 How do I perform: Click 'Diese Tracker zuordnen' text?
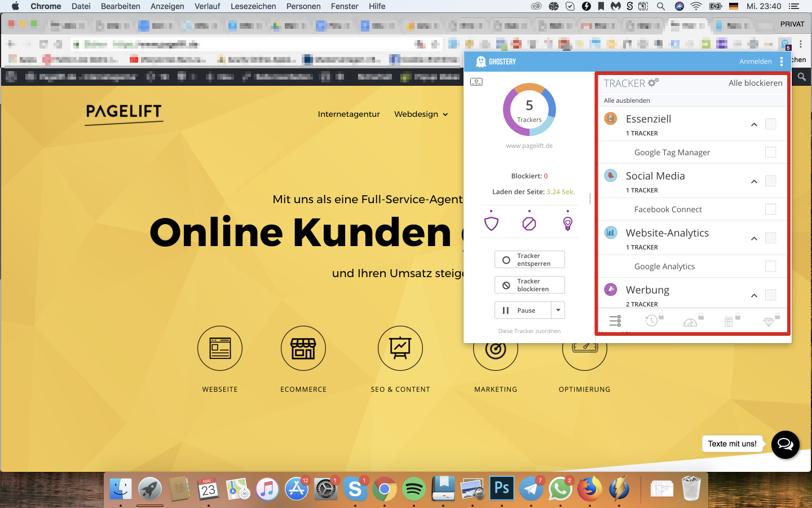[529, 331]
